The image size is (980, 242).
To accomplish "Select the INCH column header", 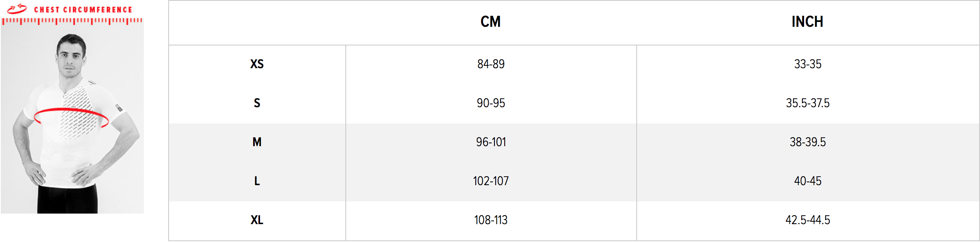I will (807, 22).
